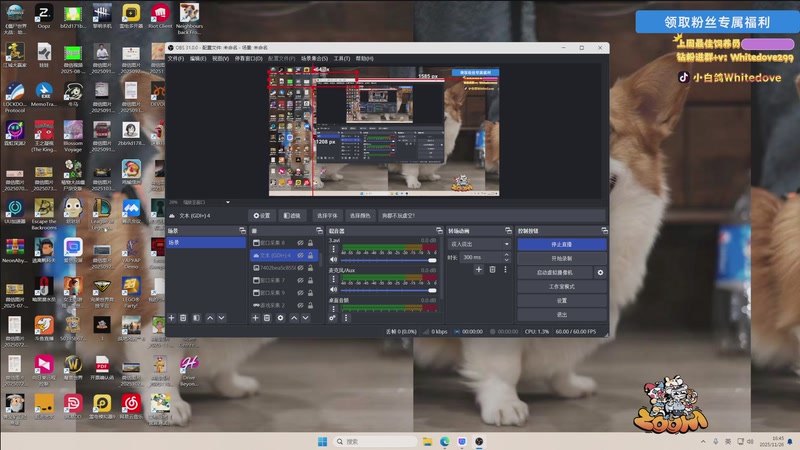Remove selected scene with trash icon
The height and width of the screenshot is (450, 800).
183,318
